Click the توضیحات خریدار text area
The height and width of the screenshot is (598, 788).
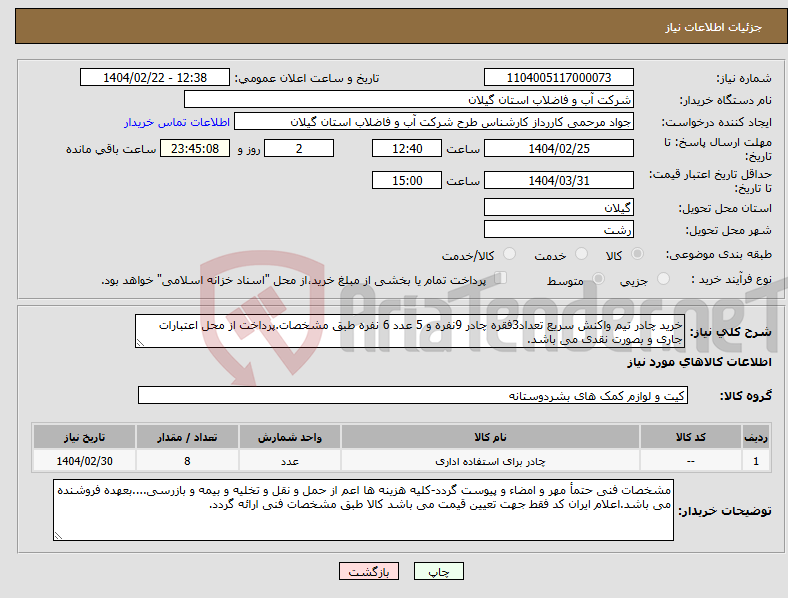pos(363,510)
